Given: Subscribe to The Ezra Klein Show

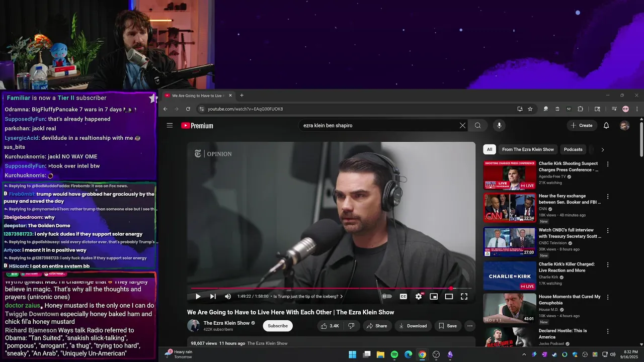Looking at the screenshot, I should (x=278, y=326).
